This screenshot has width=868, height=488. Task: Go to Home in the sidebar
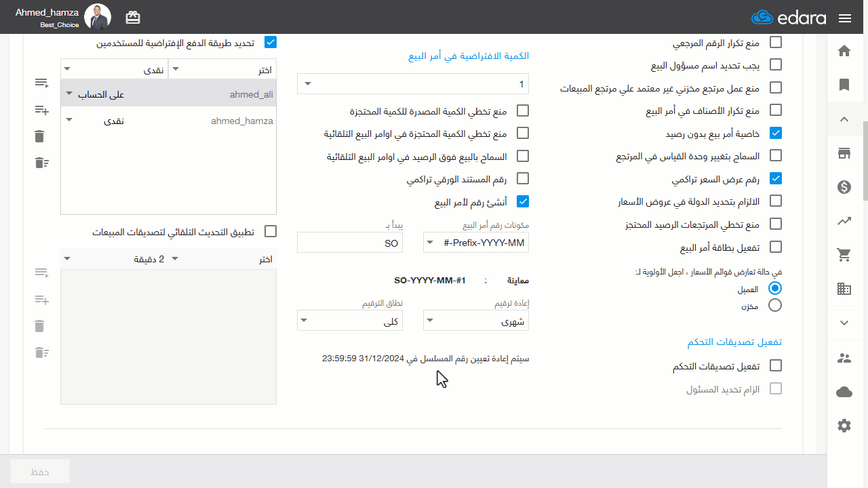pyautogui.click(x=844, y=51)
